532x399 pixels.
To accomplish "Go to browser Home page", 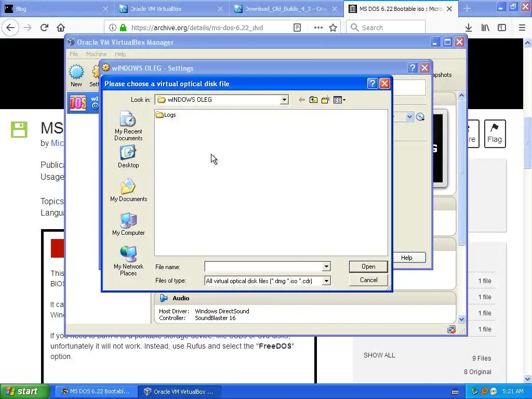I will 61,28.
